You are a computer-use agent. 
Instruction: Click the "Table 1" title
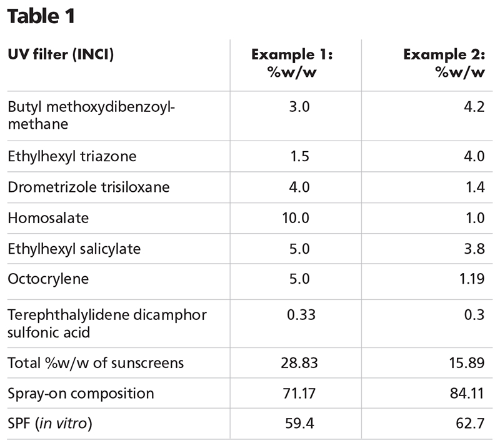41,16
